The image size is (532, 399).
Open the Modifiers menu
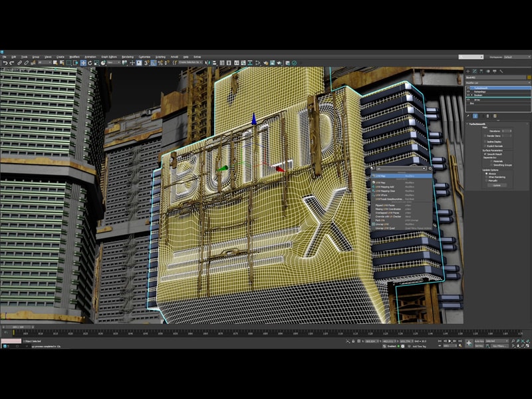pyautogui.click(x=73, y=57)
